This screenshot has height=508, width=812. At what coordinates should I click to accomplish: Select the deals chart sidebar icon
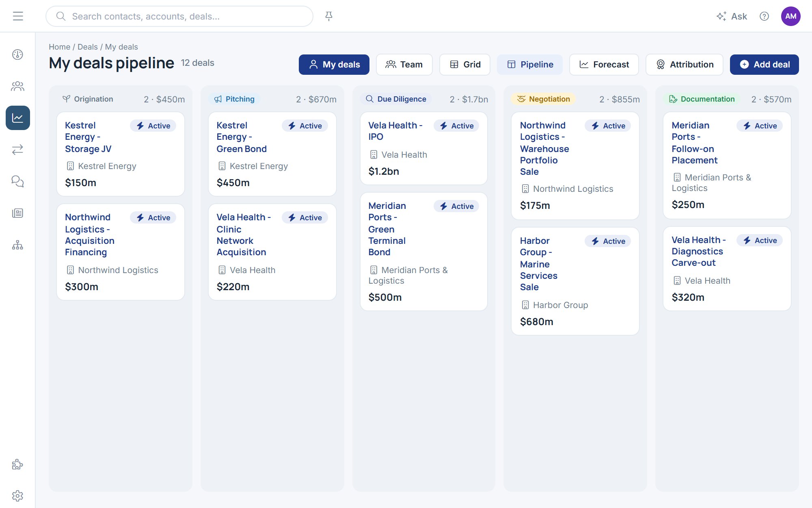(17, 118)
